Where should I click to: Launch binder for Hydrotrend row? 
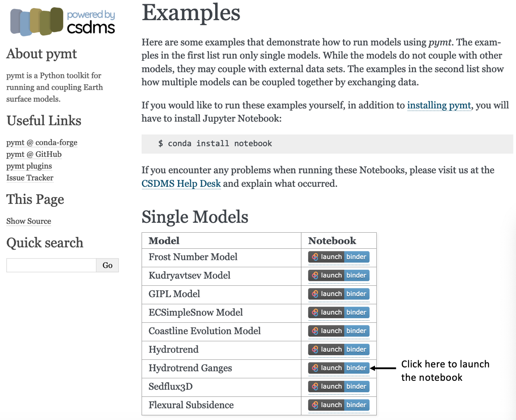(x=339, y=350)
